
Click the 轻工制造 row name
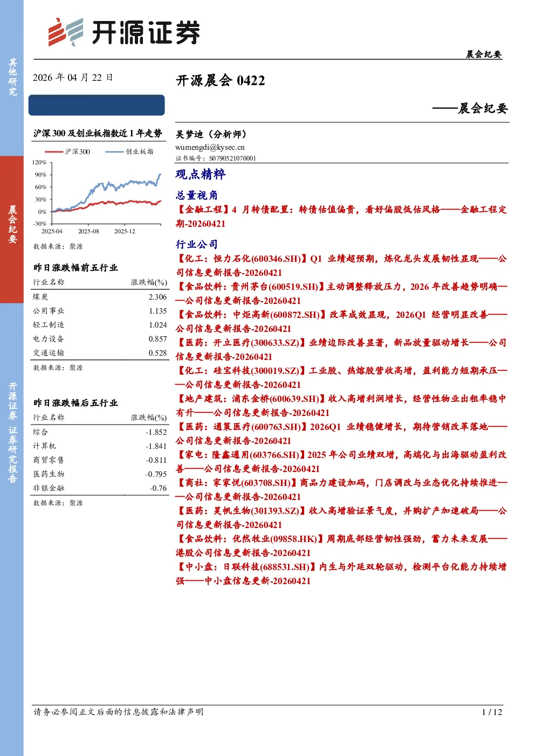[49, 325]
